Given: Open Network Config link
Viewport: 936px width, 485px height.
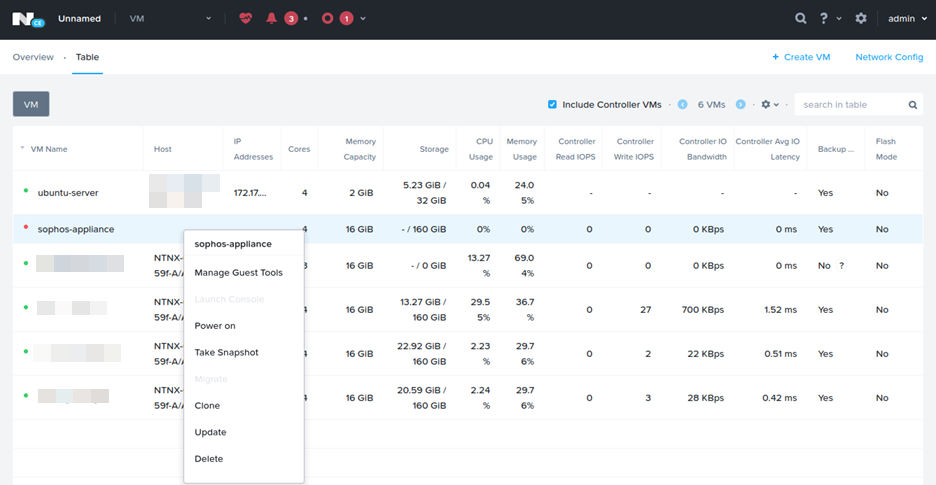Looking at the screenshot, I should [x=889, y=57].
